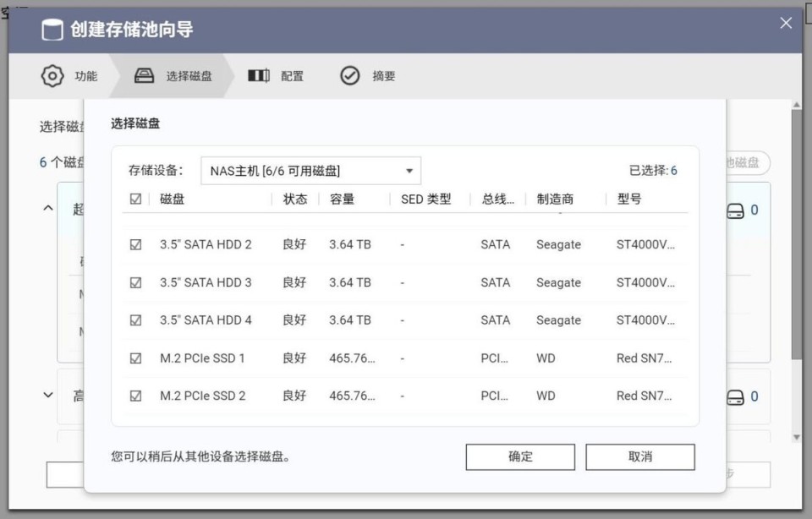Viewport: 812px width, 519px height.
Task: Click the storage pool wizard title icon
Action: click(x=52, y=28)
